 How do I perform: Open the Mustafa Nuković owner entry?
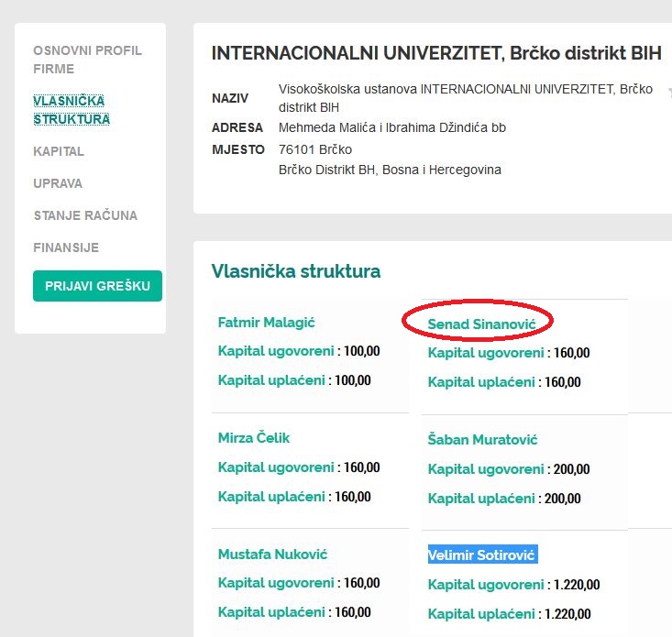pyautogui.click(x=272, y=555)
